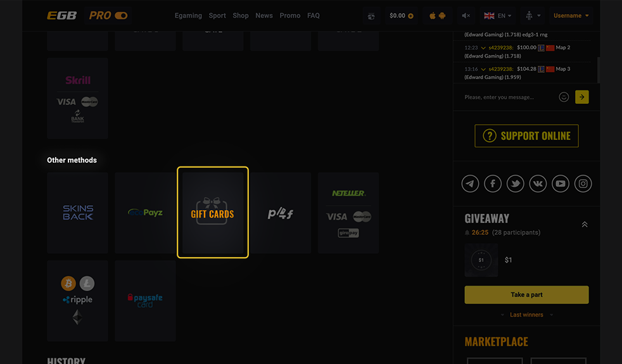Open the Twitter social link
Viewport: 622px width, 364px height.
coord(516,184)
